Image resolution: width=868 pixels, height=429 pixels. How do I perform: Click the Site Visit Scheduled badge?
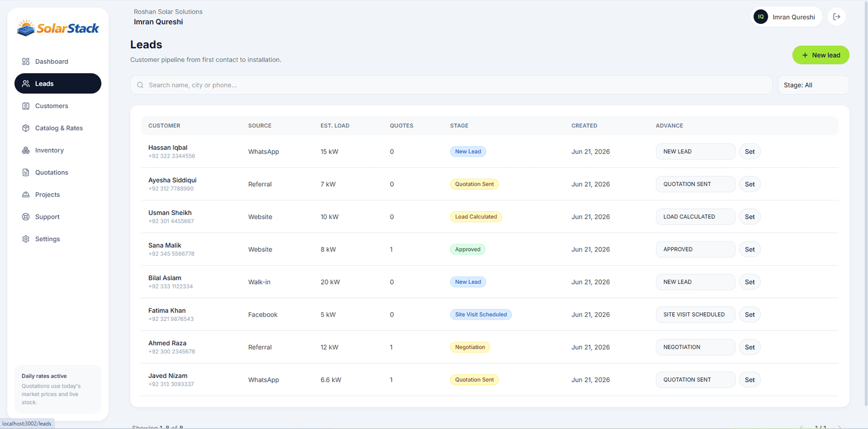(x=481, y=314)
